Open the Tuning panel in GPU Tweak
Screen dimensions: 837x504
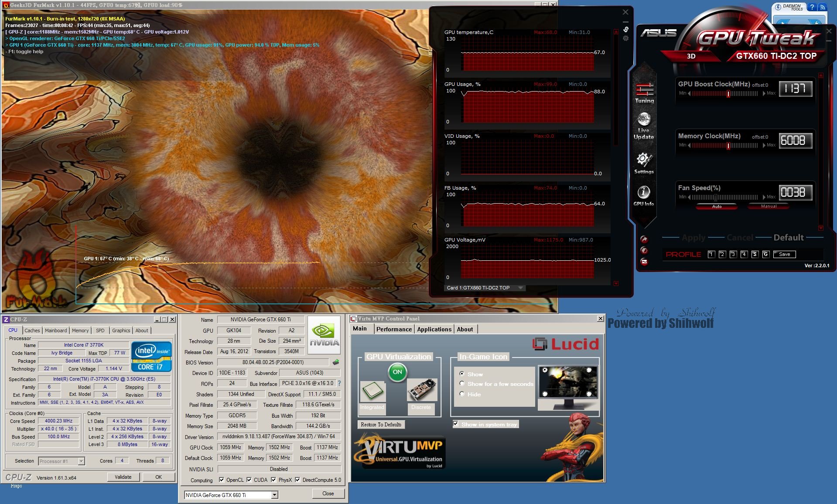[x=644, y=93]
